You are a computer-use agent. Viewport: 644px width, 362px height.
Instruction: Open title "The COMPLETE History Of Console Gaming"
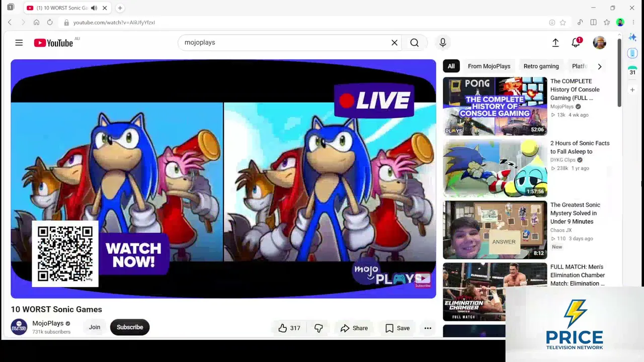575,89
